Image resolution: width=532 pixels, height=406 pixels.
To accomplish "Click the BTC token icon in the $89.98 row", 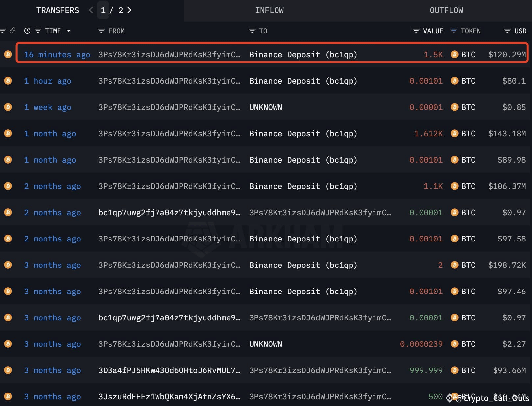I will (x=455, y=160).
